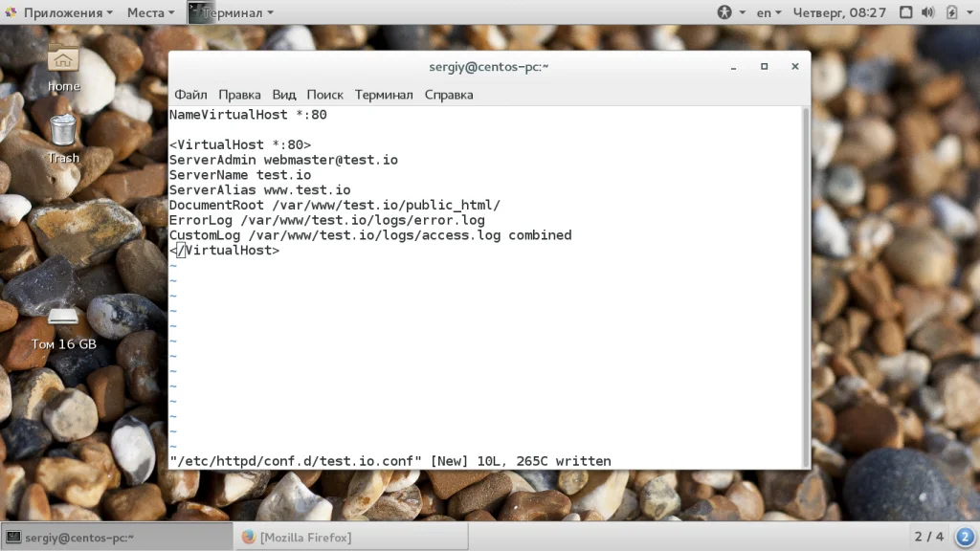The height and width of the screenshot is (551, 980).
Task: Expand the Места dropdown
Action: [x=150, y=12]
